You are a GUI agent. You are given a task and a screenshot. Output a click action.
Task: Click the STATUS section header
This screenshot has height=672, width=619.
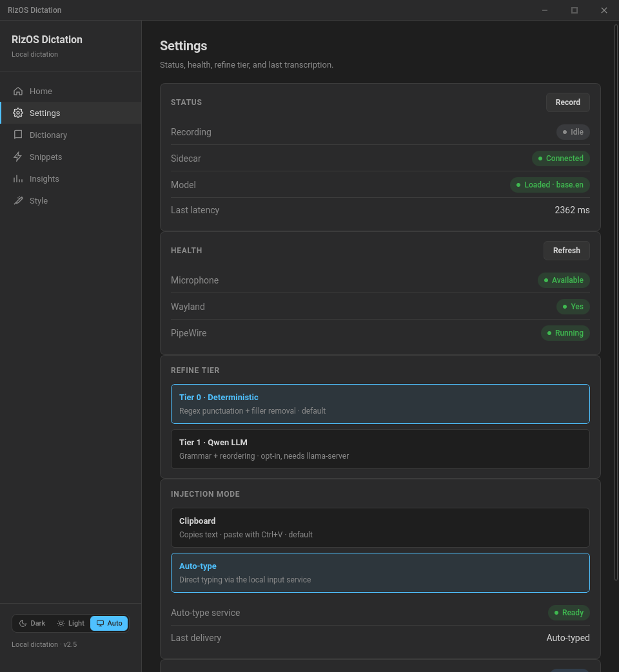point(186,102)
